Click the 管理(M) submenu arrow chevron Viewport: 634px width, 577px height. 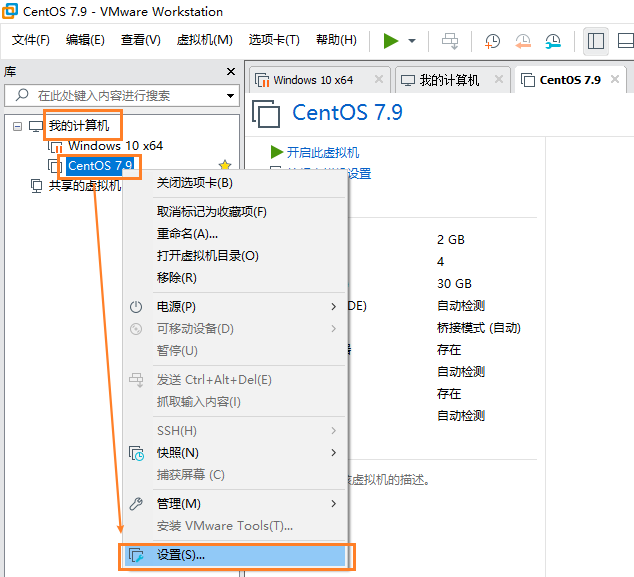pos(334,504)
